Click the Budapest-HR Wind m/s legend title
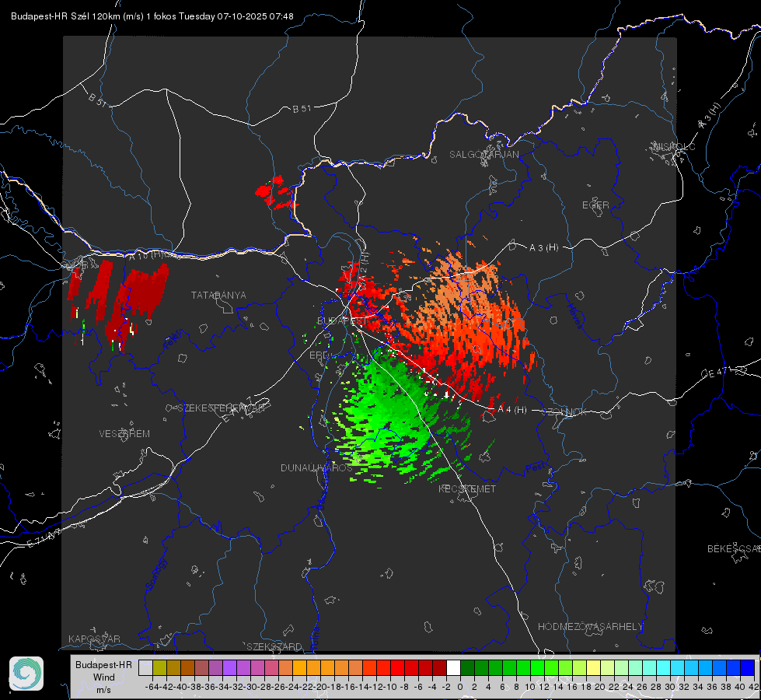Viewport: 761px width, 700px height. coord(103,677)
